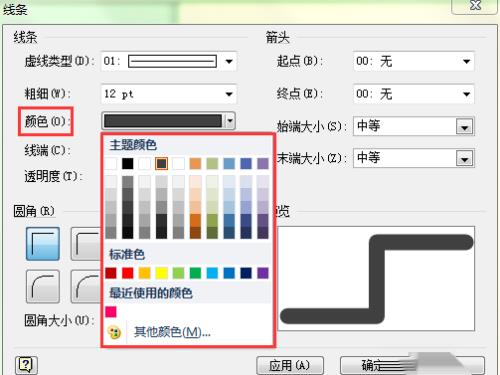
Task: Click the OK 确定 button
Action: tap(412, 365)
